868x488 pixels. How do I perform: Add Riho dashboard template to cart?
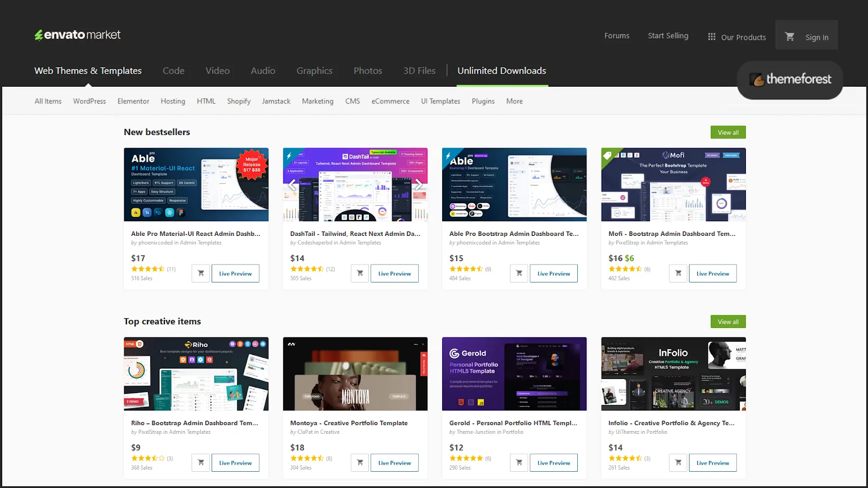click(201, 463)
